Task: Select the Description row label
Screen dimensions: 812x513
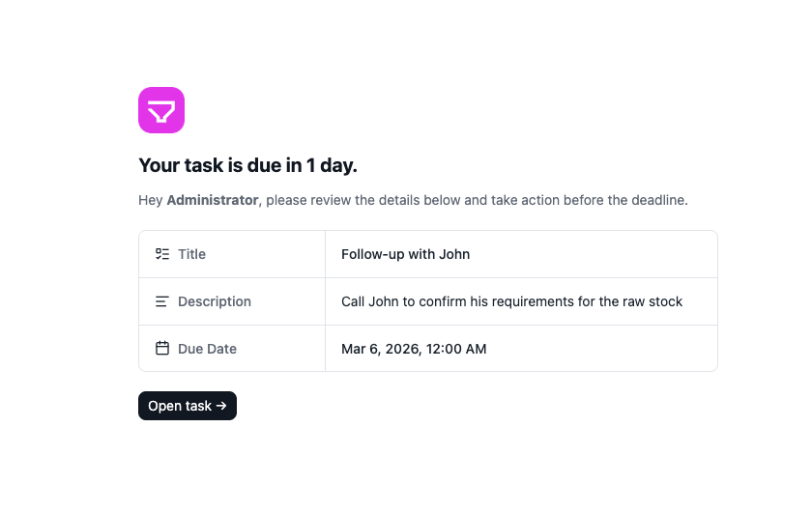Action: pyautogui.click(x=214, y=301)
